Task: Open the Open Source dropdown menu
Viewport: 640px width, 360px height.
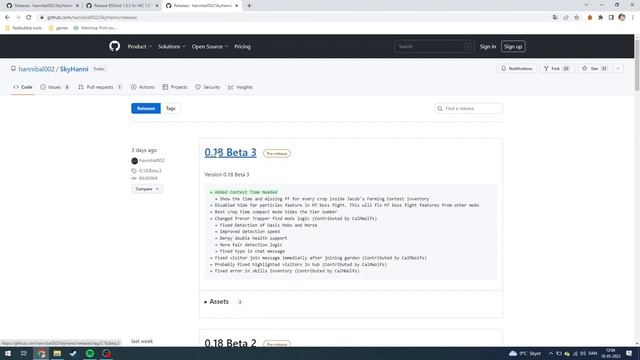Action: pyautogui.click(x=210, y=47)
